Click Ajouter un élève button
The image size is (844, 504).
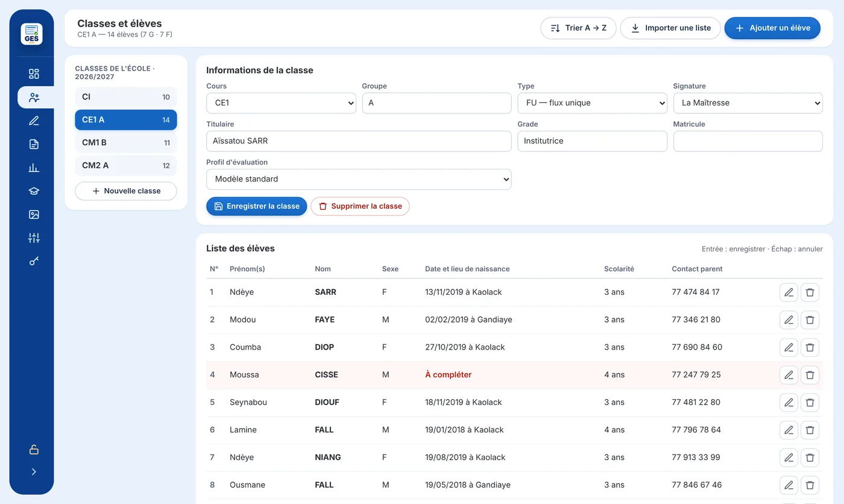pos(772,28)
